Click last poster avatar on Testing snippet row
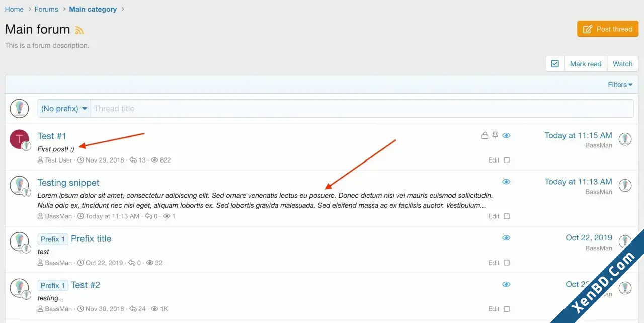Image resolution: width=644 pixels, height=323 pixels. click(x=625, y=185)
